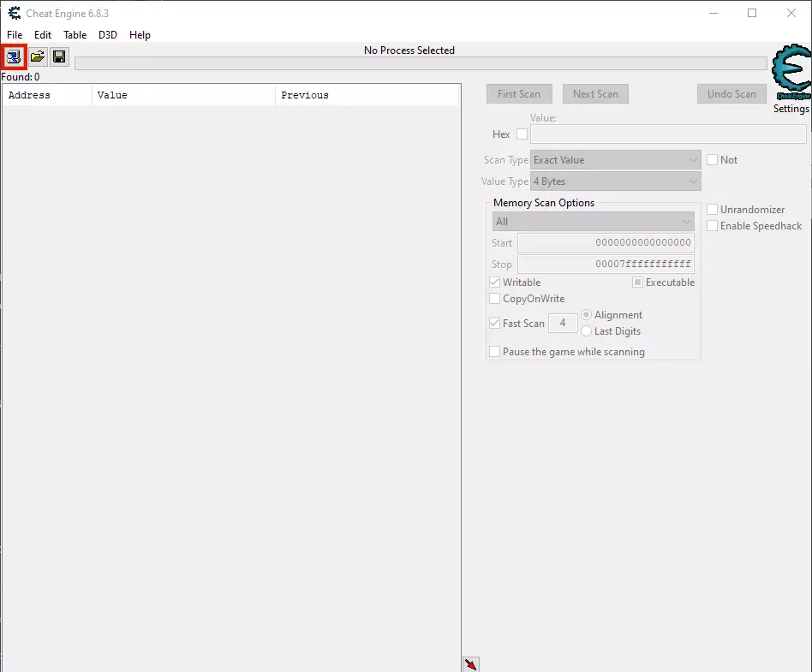812x672 pixels.
Task: Select the Last Digits radio button
Action: click(x=586, y=331)
